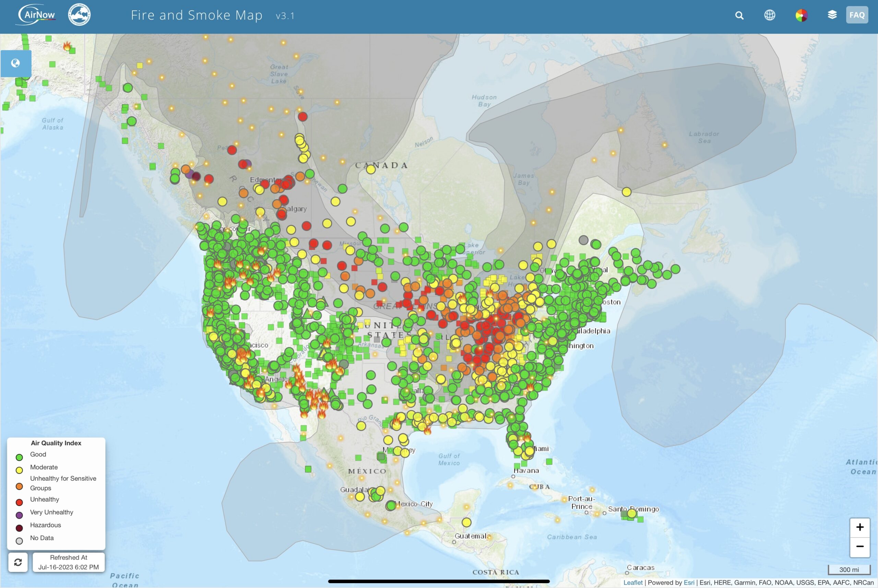Click the blue globe location button
Viewport: 878px width, 588px height.
(16, 63)
